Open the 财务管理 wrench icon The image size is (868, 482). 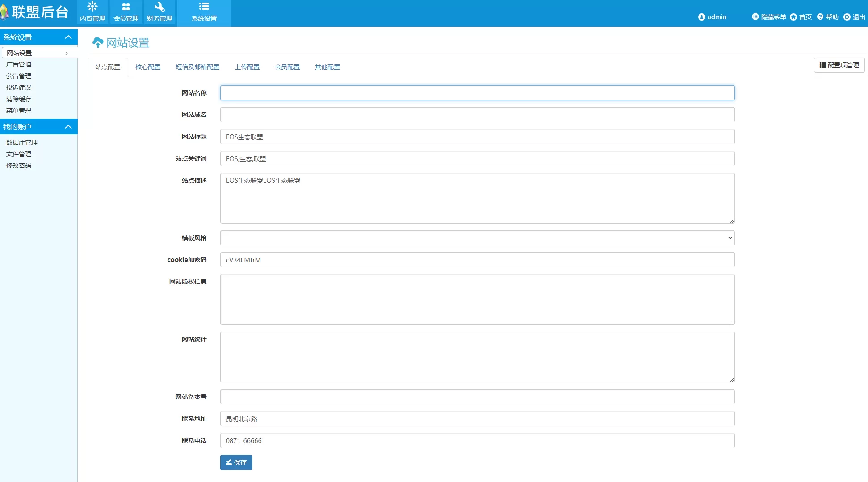point(159,7)
